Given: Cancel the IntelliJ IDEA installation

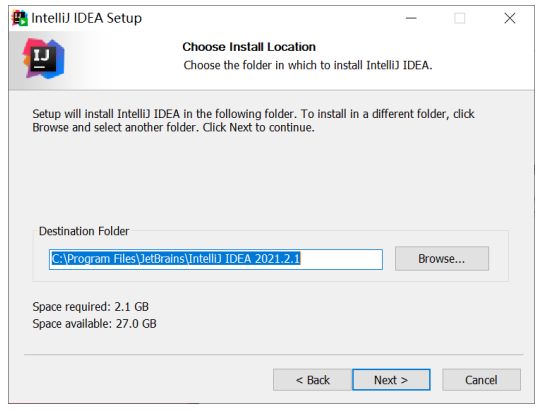Looking at the screenshot, I should tap(481, 380).
